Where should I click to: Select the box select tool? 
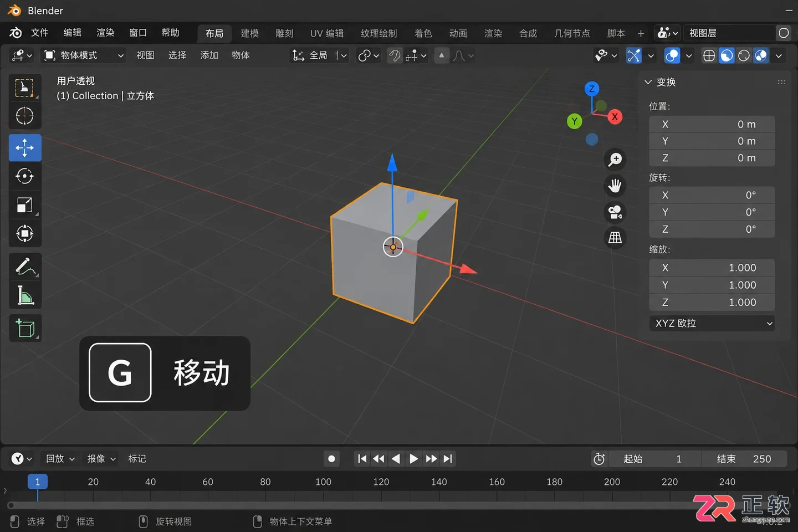[x=25, y=88]
